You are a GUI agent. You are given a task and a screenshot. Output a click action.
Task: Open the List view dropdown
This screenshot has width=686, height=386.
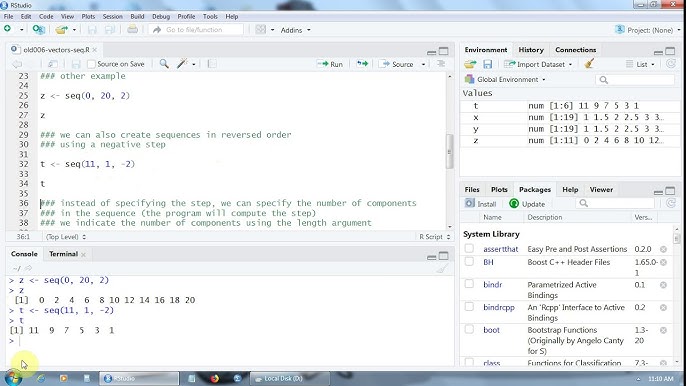(x=640, y=64)
